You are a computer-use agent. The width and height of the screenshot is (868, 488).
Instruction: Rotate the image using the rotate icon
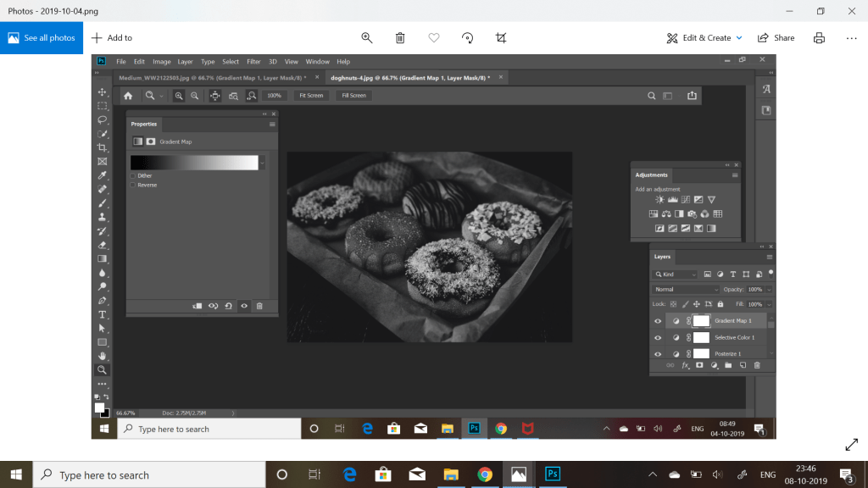(467, 38)
